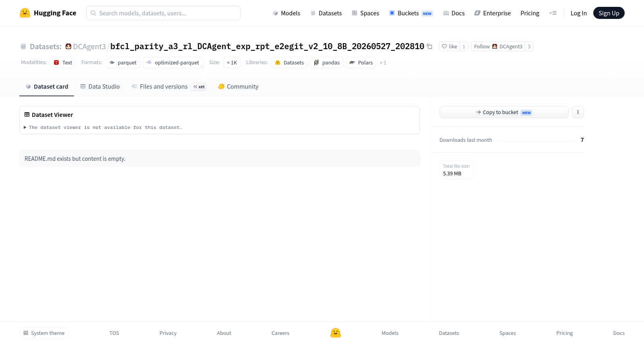The width and height of the screenshot is (644, 347).
Task: Open Spaces footer link
Action: [x=508, y=333]
